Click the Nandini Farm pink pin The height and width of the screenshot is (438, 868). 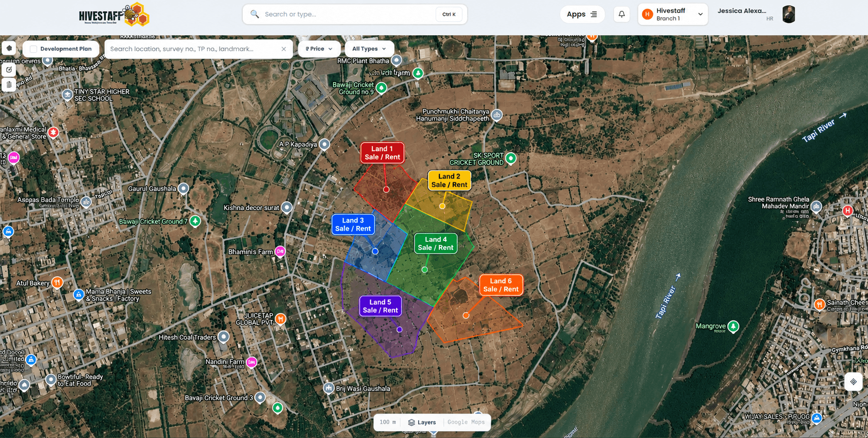[251, 362]
